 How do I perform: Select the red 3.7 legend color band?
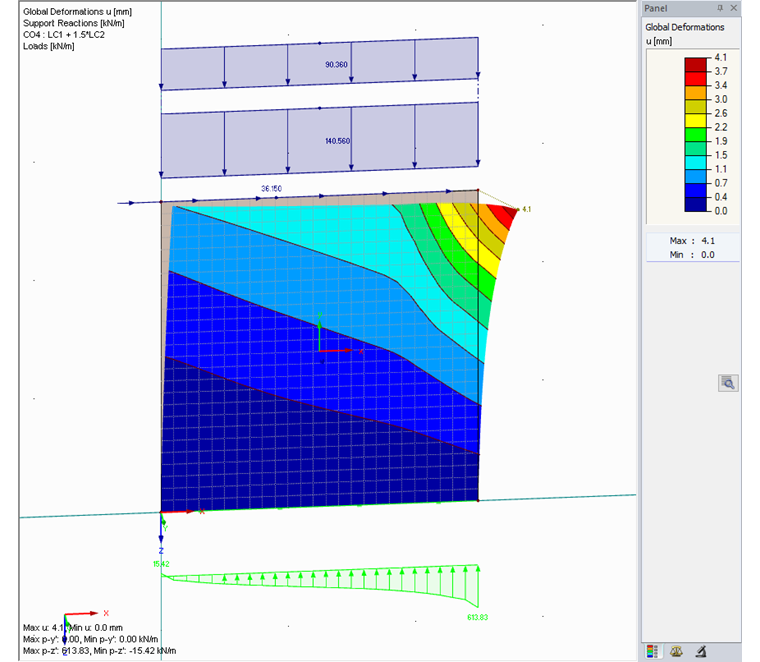[696, 79]
